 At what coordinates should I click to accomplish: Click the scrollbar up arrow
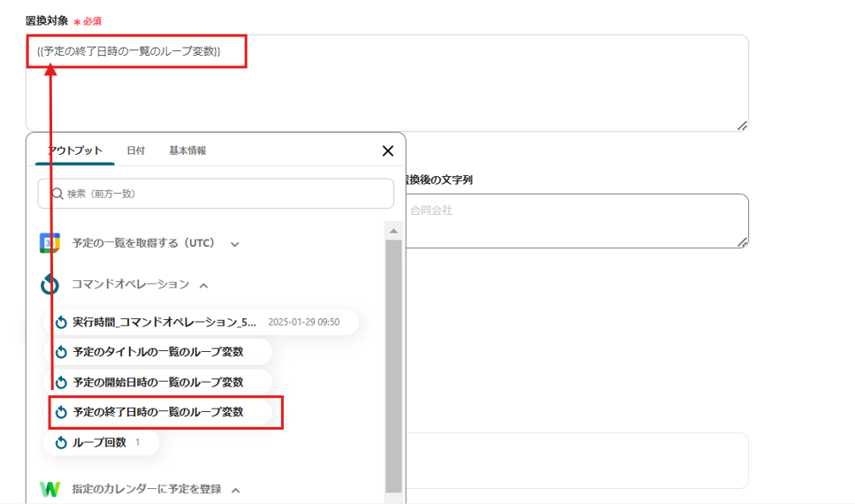pos(393,232)
